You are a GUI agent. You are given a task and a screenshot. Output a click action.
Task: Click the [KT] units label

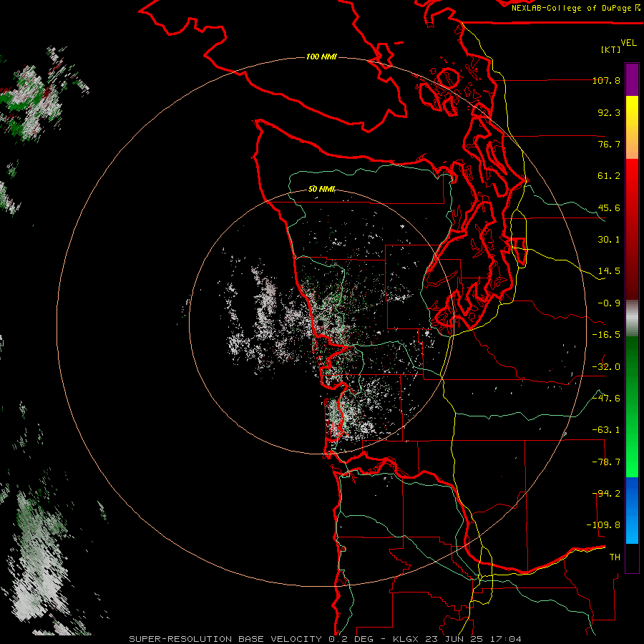611,49
